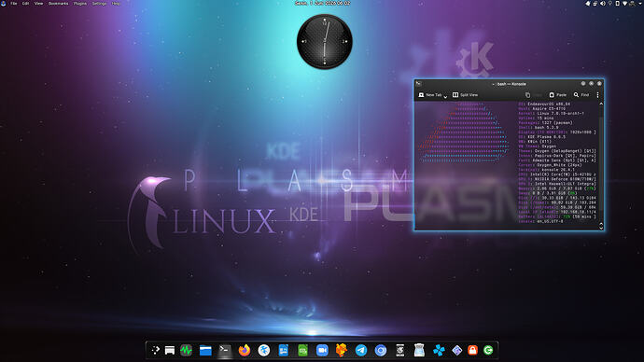The image size is (644, 362).
Task: Open the blue pinwheel icon in dock
Action: pos(439,350)
